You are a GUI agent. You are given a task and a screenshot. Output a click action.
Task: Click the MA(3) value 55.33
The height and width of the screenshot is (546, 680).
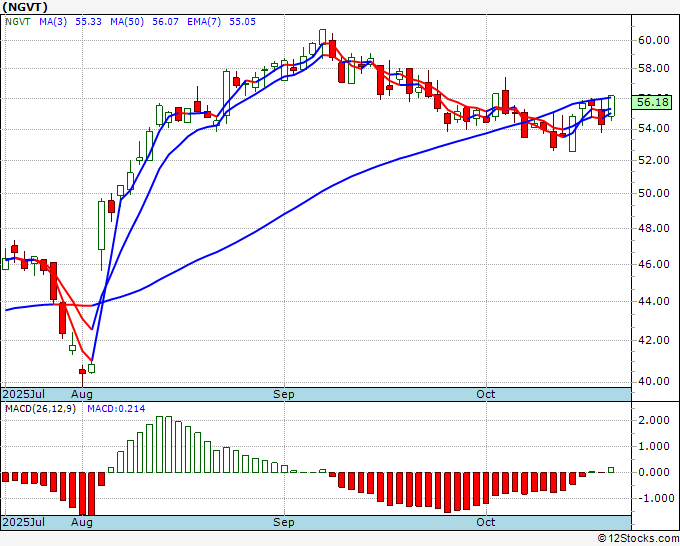pos(88,22)
